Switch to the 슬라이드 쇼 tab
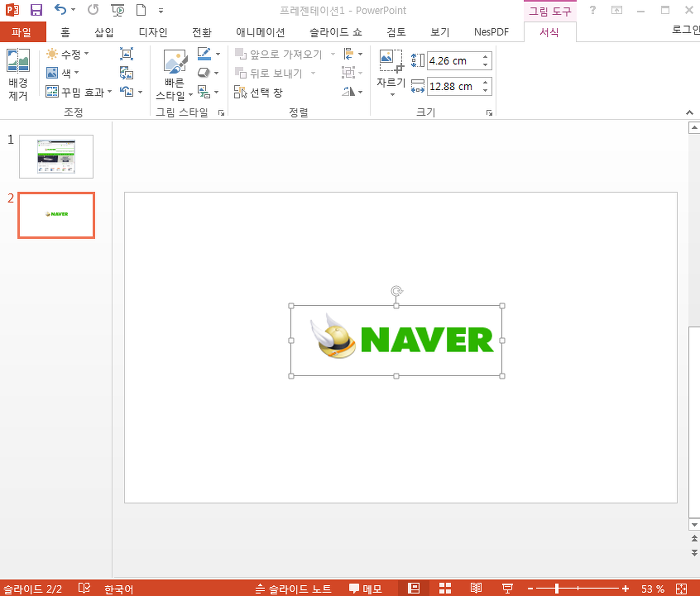Viewport: 700px width, 596px height. (x=336, y=32)
